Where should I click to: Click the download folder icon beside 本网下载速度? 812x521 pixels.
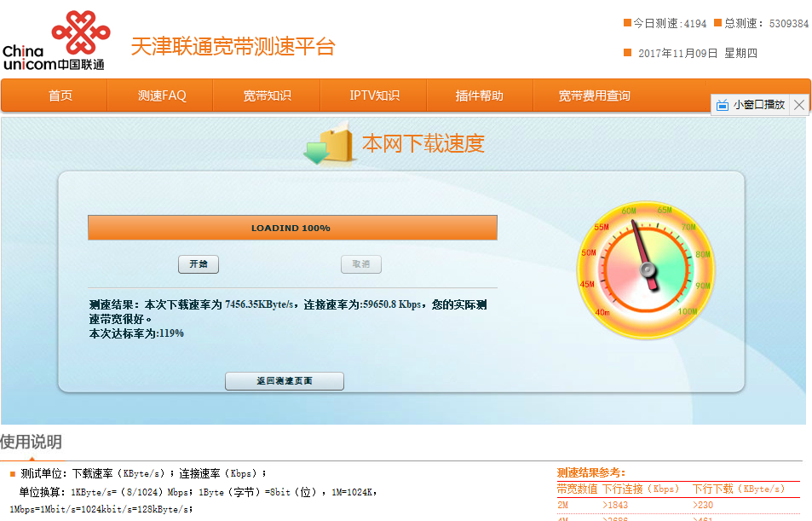click(x=330, y=143)
